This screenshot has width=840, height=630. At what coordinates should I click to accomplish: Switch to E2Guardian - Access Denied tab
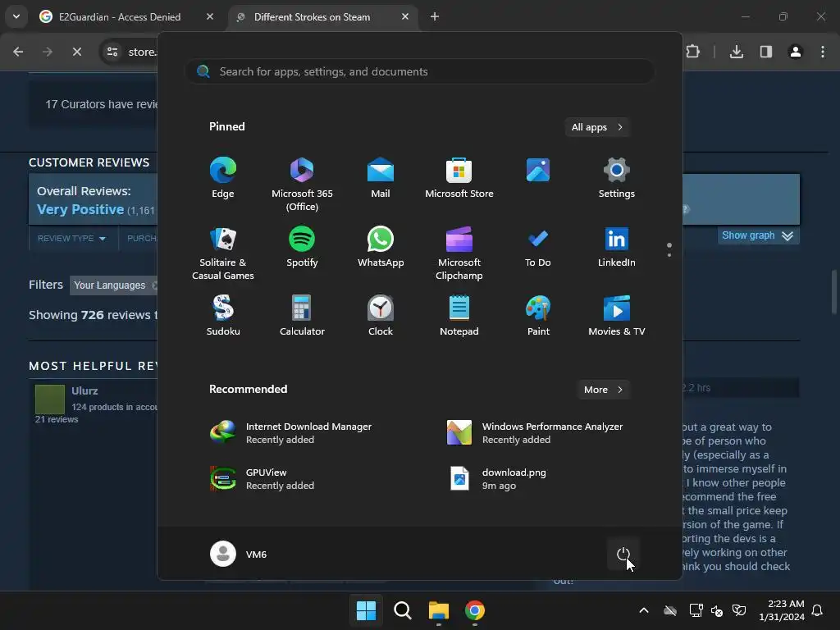point(127,16)
